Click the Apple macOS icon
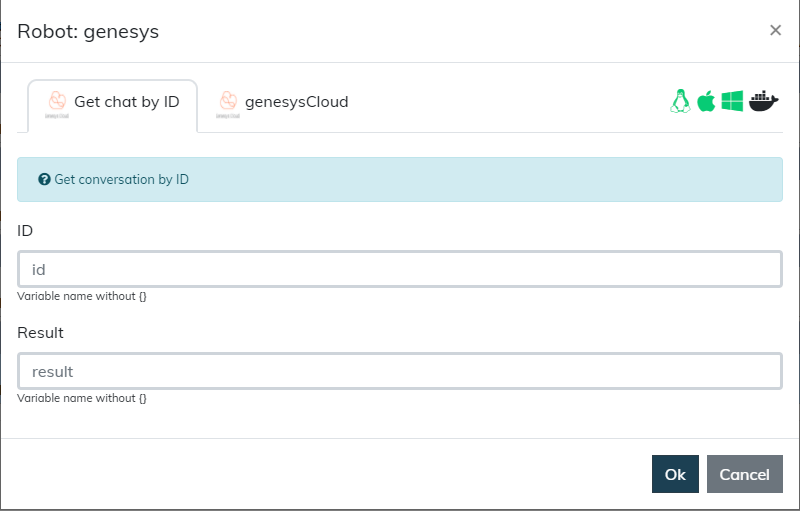 click(707, 101)
